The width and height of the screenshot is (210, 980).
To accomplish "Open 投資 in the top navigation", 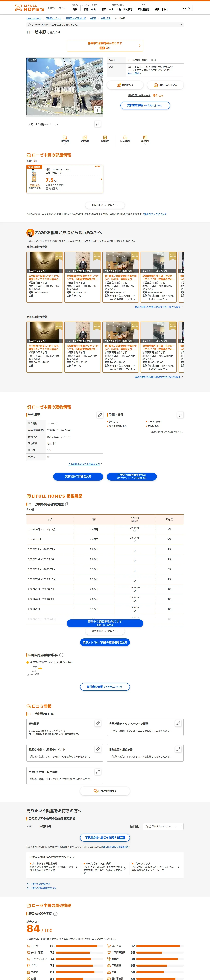I will [157, 9].
